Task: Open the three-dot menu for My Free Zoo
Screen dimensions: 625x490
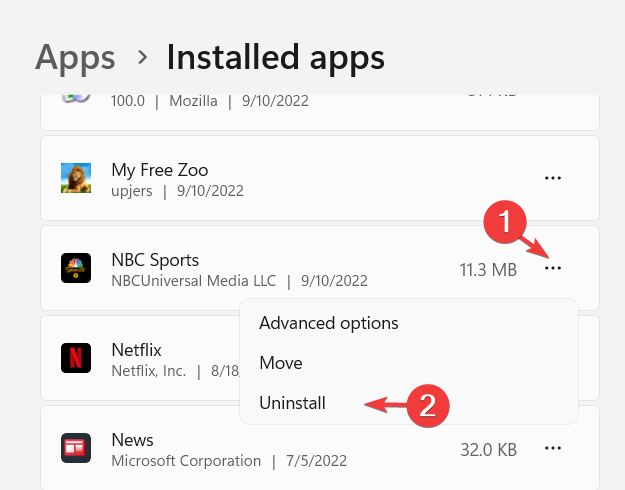Action: coord(553,178)
